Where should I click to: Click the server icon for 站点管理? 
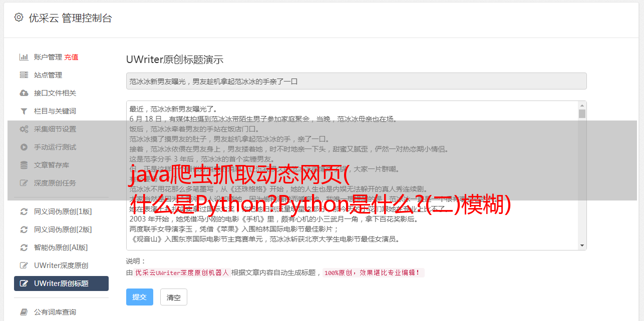coord(24,75)
